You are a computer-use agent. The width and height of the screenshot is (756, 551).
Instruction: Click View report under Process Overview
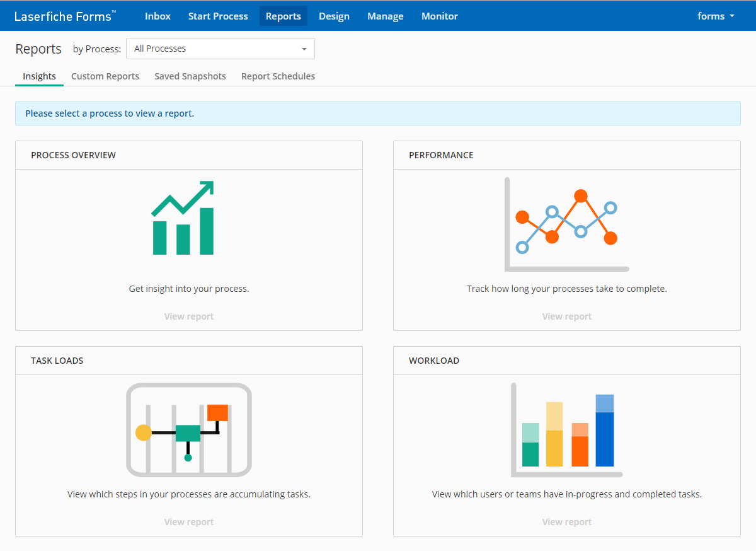click(x=189, y=316)
